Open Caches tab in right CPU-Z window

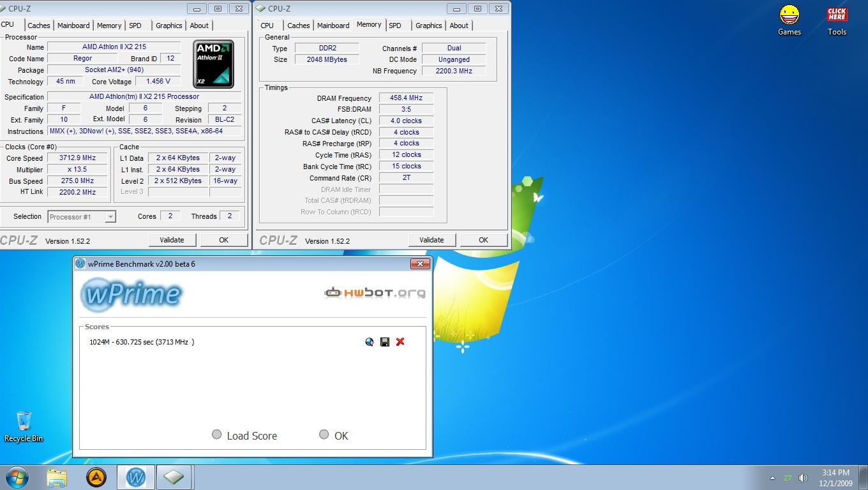coord(298,26)
